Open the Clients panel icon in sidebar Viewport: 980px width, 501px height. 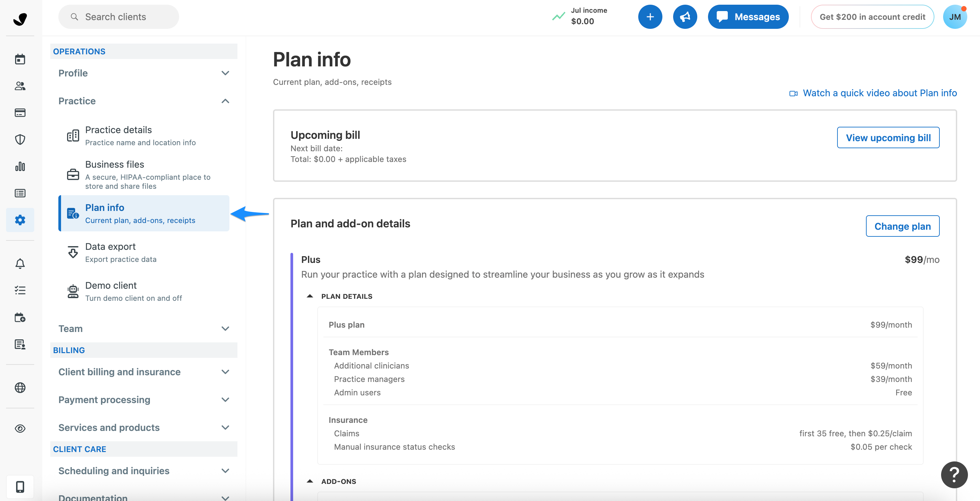click(x=20, y=86)
